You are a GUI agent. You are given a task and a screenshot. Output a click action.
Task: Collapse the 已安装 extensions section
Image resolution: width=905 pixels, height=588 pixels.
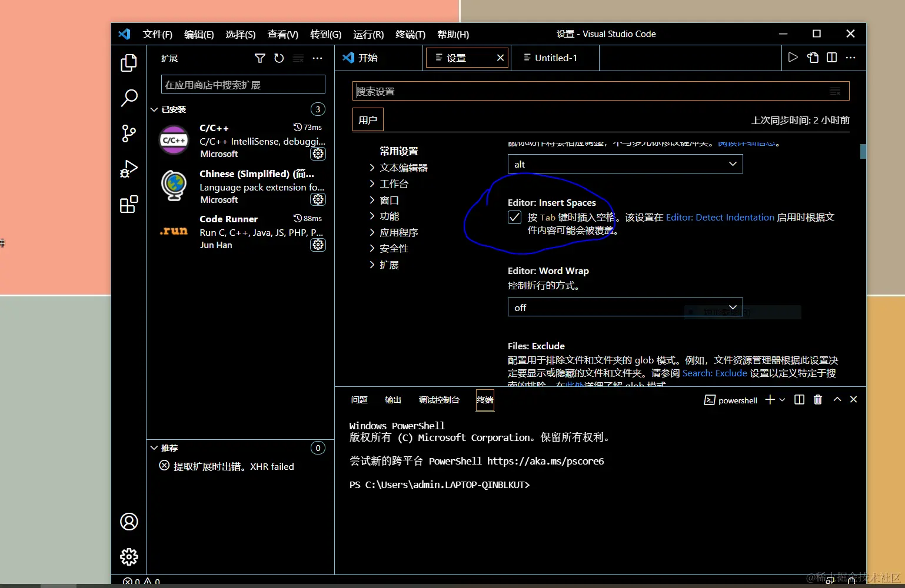click(154, 109)
